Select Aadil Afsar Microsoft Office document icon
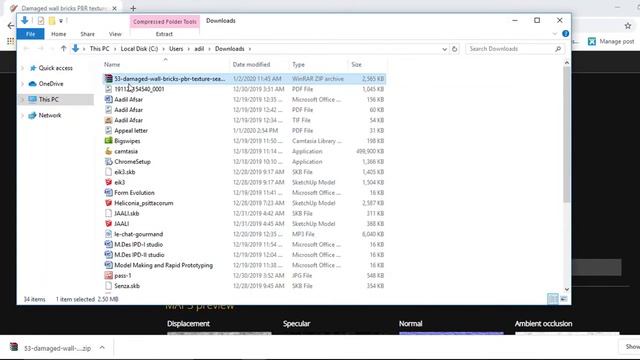Viewport: 640px width, 360px height. click(108, 99)
